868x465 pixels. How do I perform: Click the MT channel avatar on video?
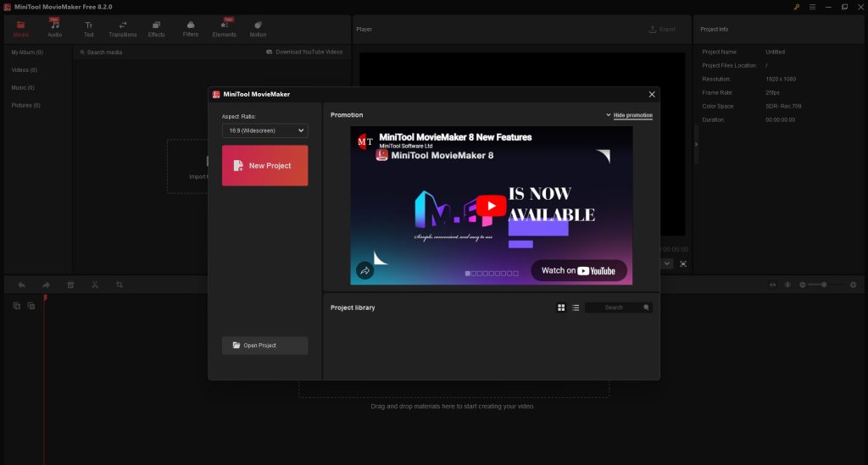tap(364, 141)
